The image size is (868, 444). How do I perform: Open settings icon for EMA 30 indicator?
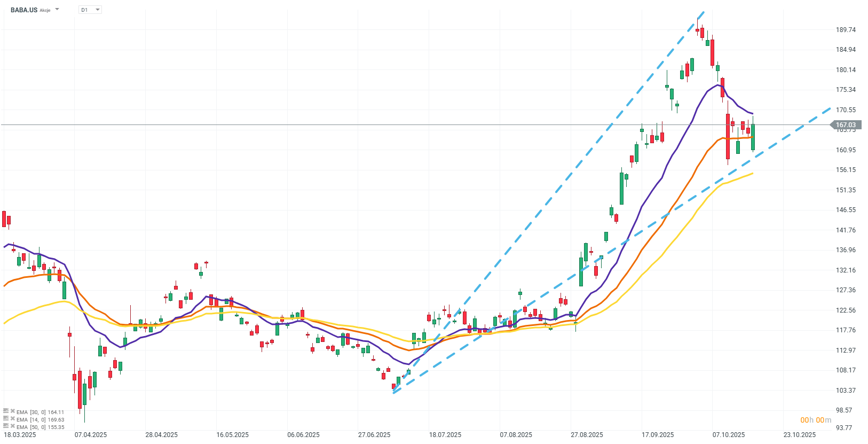click(6, 411)
